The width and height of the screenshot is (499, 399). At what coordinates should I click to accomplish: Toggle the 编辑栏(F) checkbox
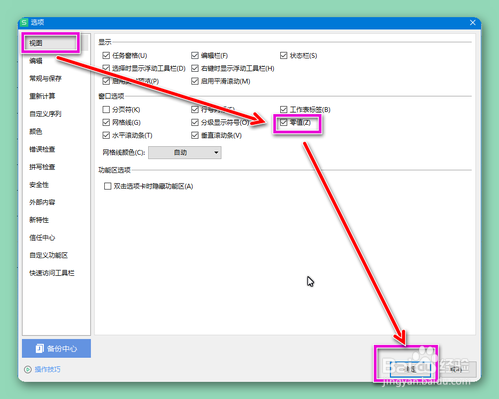click(x=195, y=55)
